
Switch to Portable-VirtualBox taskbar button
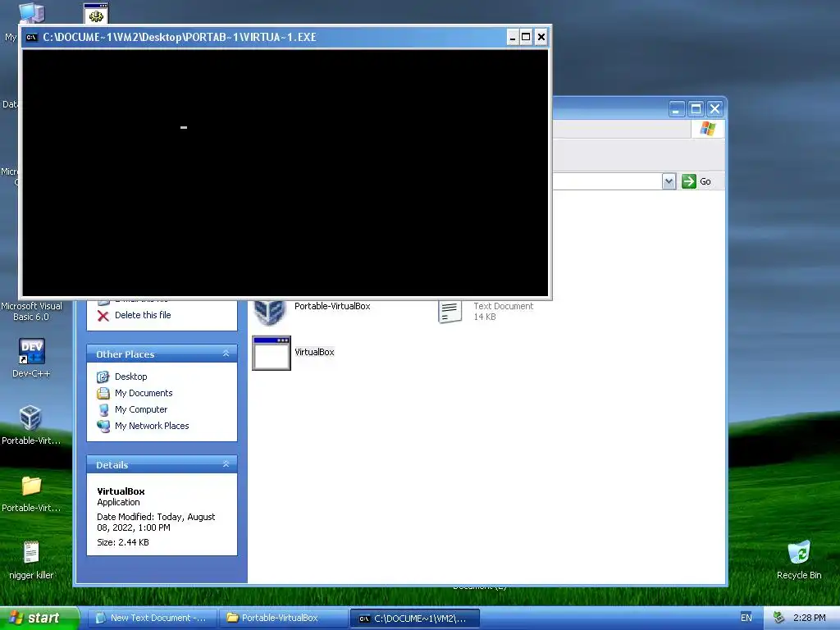click(283, 619)
